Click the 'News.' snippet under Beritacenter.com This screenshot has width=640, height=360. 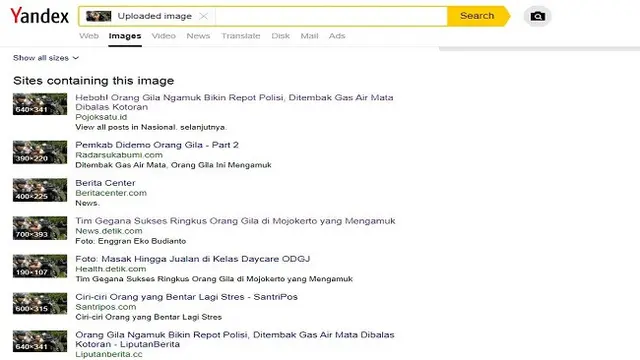pos(87,203)
